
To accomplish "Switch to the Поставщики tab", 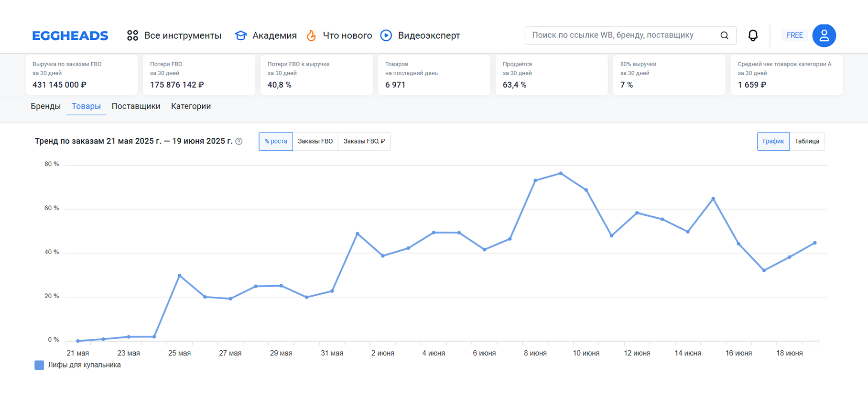I will pos(136,106).
